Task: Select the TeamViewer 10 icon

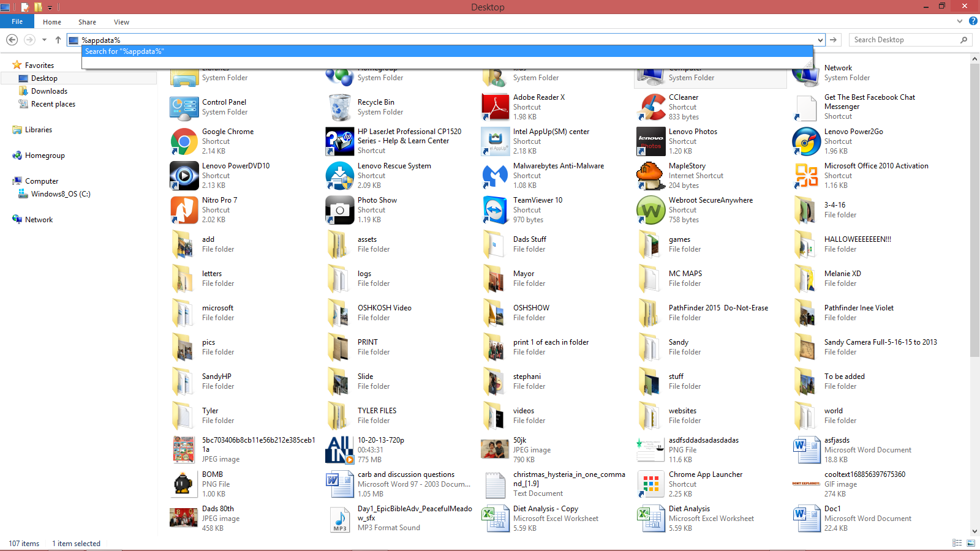Action: pyautogui.click(x=495, y=210)
